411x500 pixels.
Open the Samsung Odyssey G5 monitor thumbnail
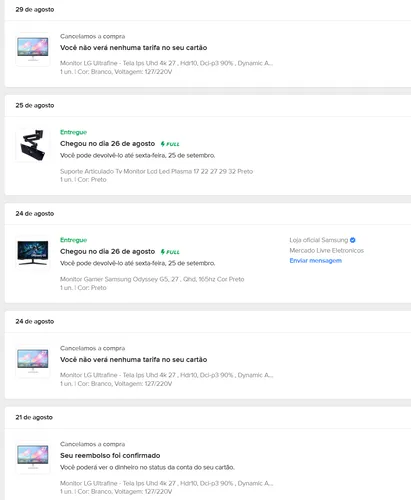click(33, 253)
